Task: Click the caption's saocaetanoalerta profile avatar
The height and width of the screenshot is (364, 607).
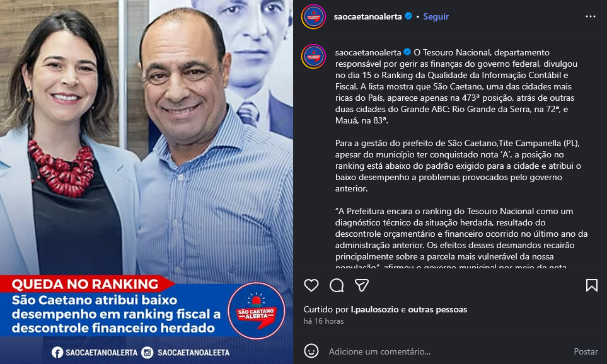Action: pyautogui.click(x=313, y=57)
